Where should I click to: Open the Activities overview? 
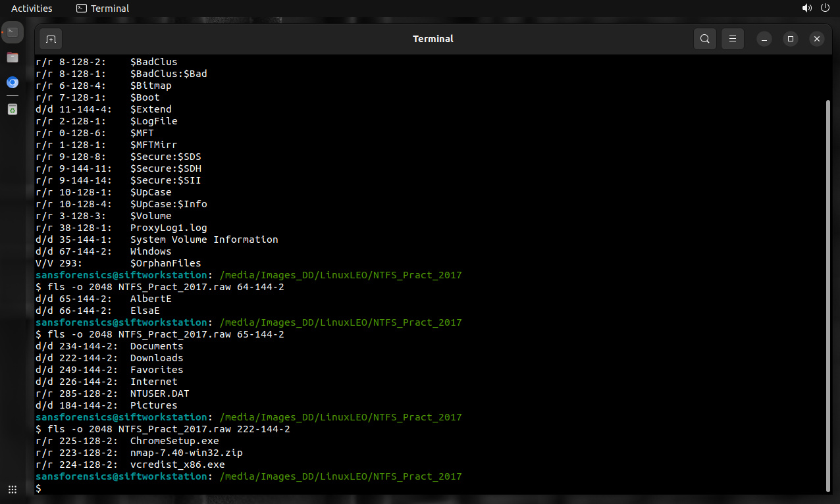click(x=32, y=9)
